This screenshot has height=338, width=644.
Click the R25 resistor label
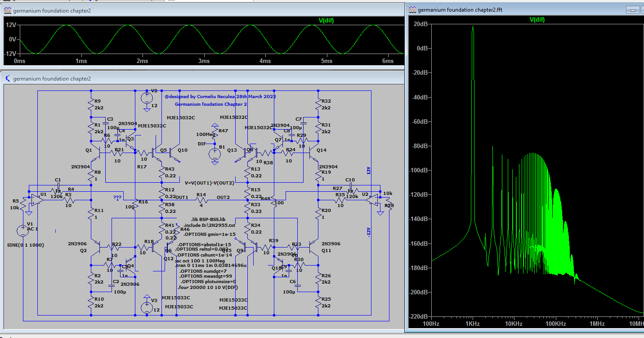click(326, 299)
